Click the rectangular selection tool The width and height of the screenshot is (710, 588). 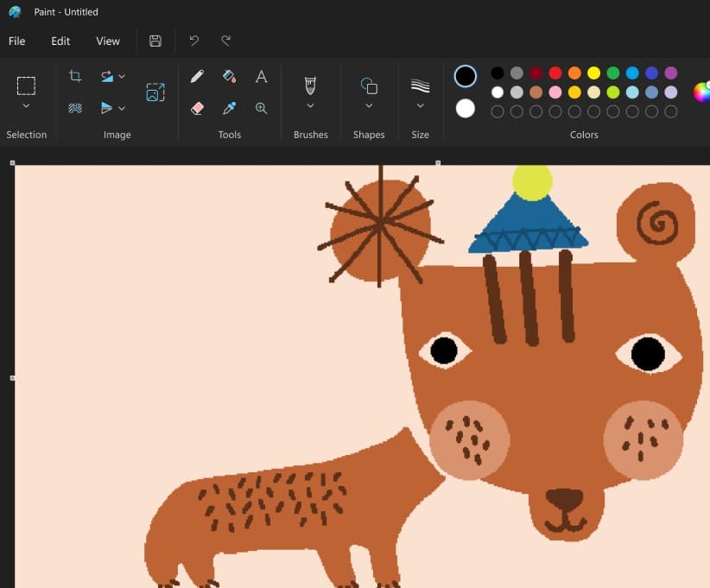pos(26,85)
